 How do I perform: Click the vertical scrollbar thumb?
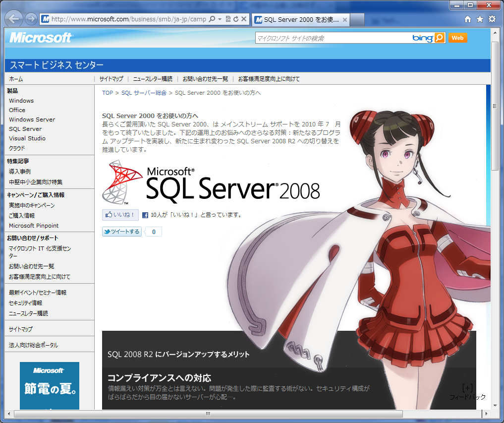495,106
